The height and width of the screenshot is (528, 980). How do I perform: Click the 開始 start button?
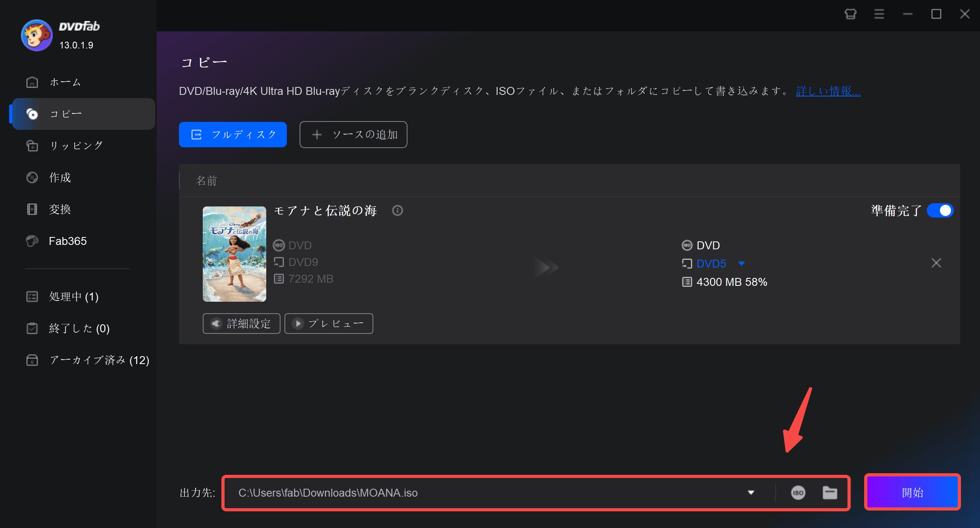pyautogui.click(x=912, y=493)
